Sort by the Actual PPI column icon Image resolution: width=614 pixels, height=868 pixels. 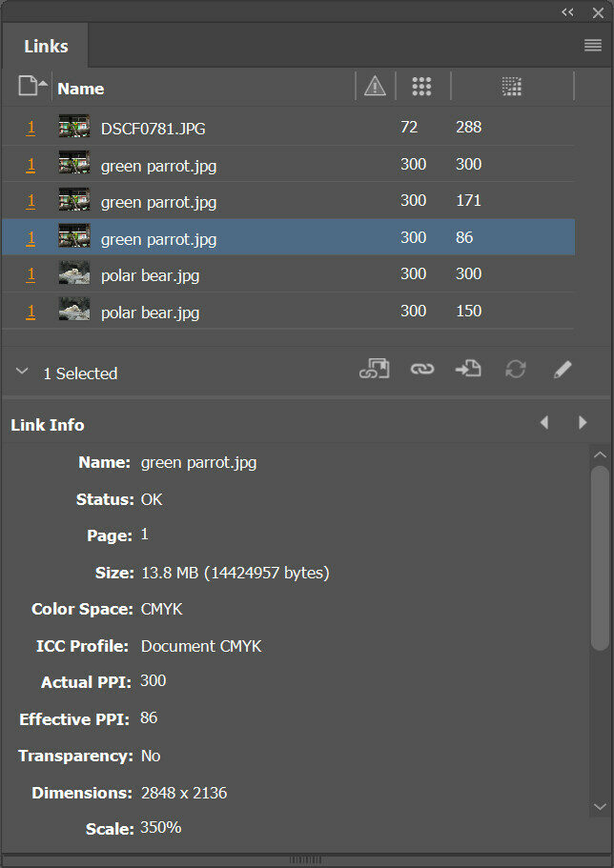coord(421,87)
